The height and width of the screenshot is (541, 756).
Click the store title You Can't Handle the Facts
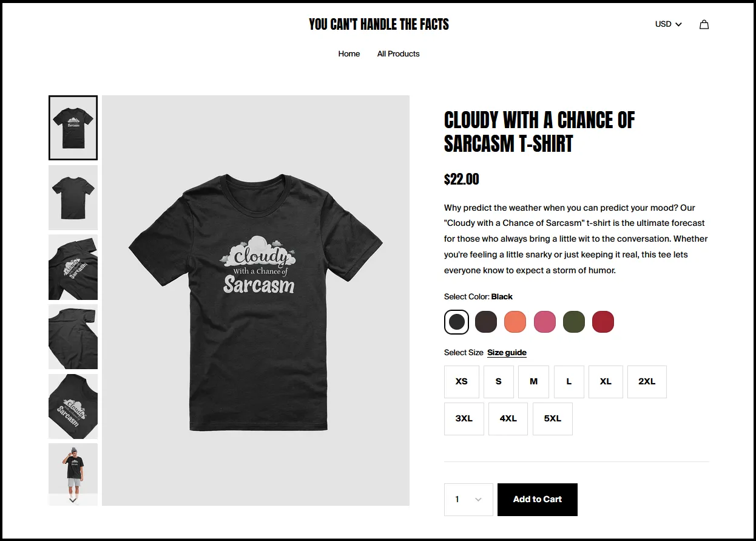click(379, 24)
